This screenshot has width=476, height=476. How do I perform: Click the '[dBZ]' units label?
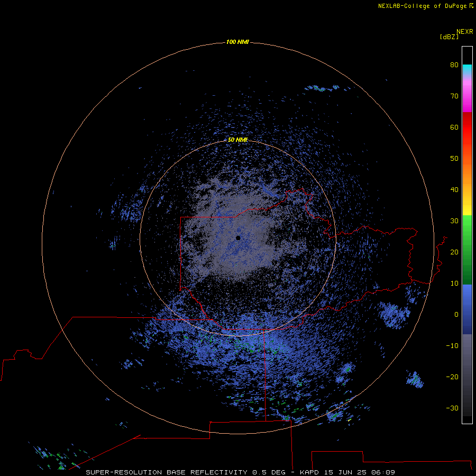click(449, 36)
